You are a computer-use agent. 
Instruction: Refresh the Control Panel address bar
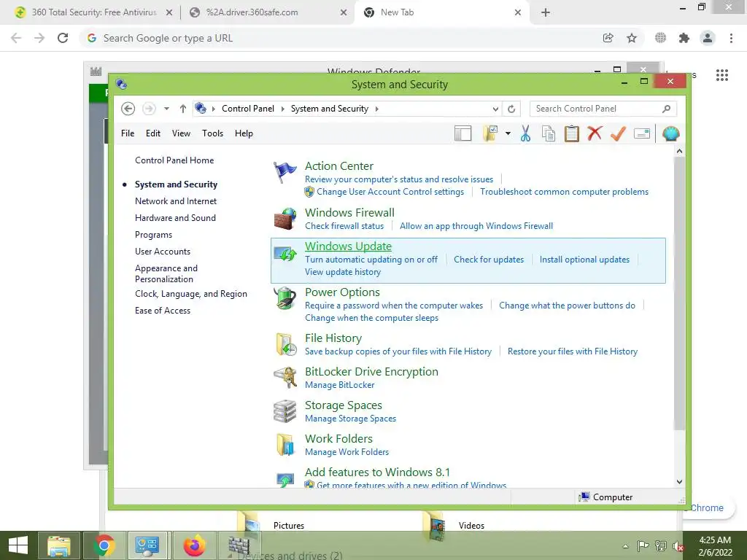pos(511,109)
